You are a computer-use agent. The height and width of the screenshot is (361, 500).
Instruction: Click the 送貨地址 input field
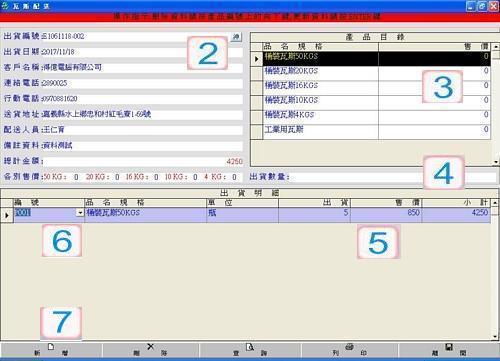[142, 115]
